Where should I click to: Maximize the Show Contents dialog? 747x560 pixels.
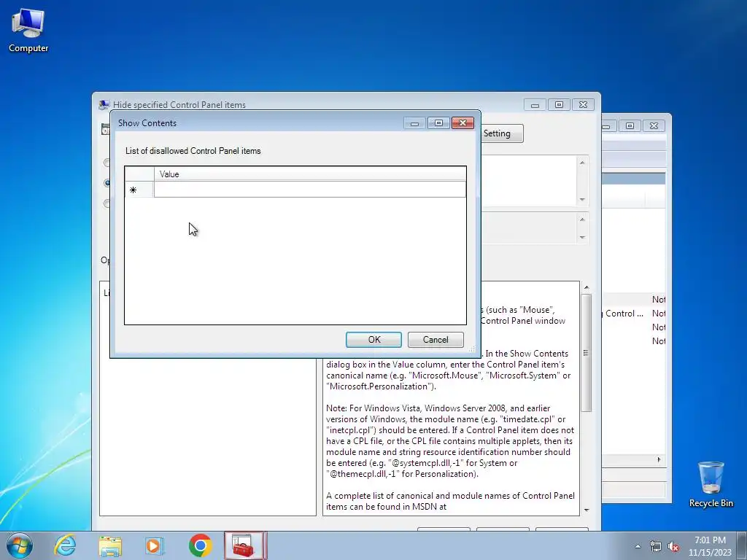pyautogui.click(x=438, y=123)
